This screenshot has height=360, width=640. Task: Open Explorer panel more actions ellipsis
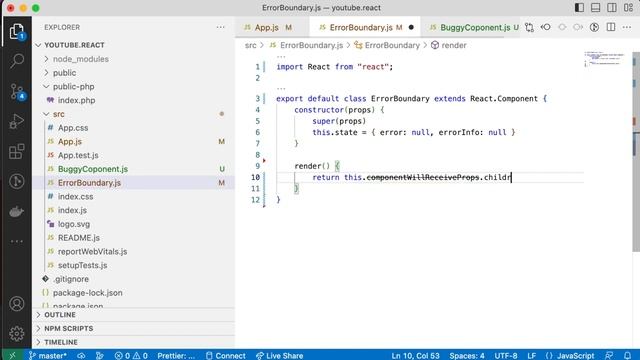(220, 27)
